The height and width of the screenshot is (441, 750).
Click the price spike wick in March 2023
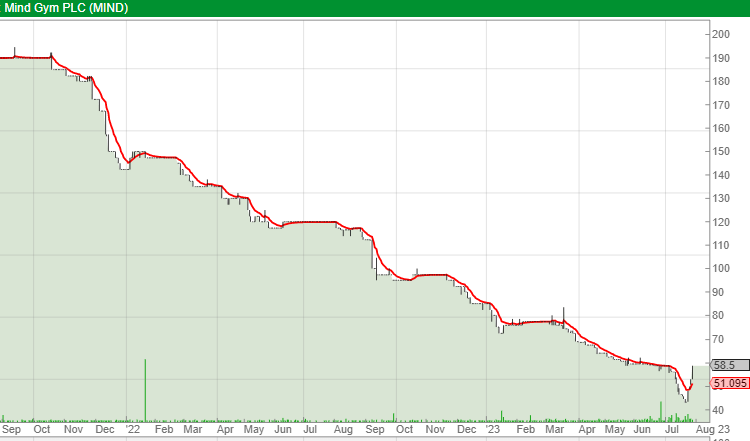click(563, 314)
